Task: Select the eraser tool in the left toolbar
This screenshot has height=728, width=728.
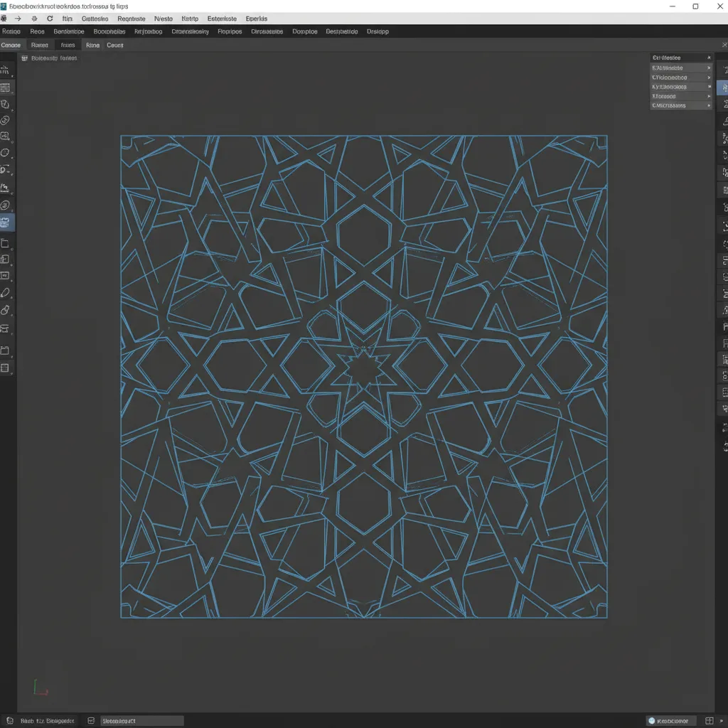Action: (7, 310)
